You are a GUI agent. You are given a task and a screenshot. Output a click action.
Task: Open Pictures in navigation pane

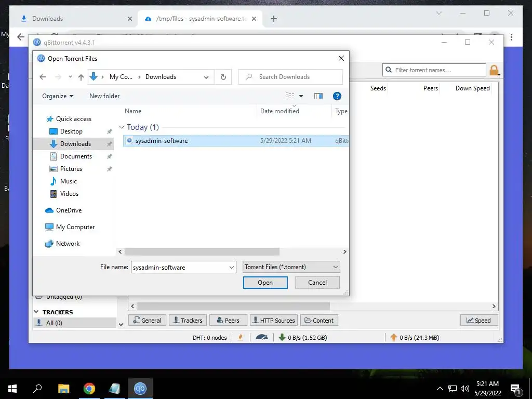pyautogui.click(x=71, y=169)
